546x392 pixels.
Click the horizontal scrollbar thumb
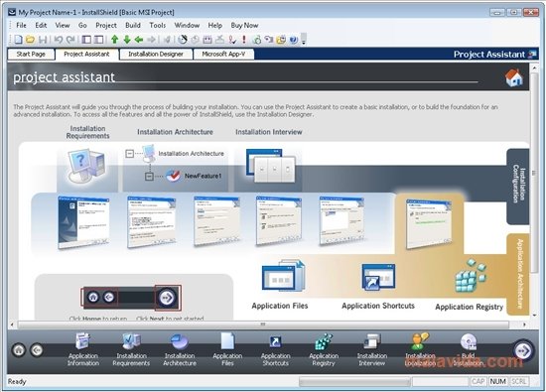[x=263, y=325]
